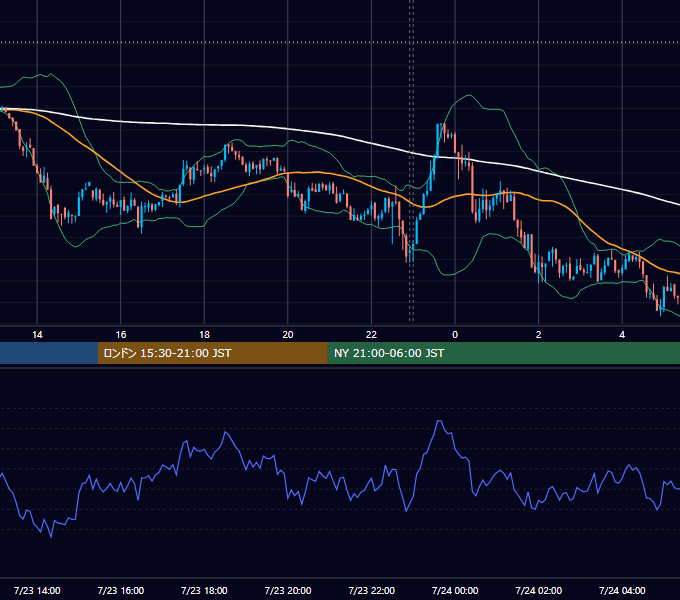Select the ロンドン 15:30-21:00 JST session bar
This screenshot has width=680, height=600.
[x=212, y=353]
